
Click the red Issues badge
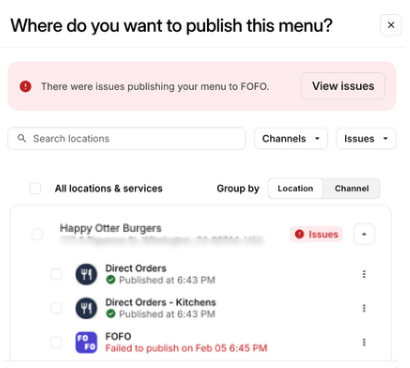pos(316,234)
